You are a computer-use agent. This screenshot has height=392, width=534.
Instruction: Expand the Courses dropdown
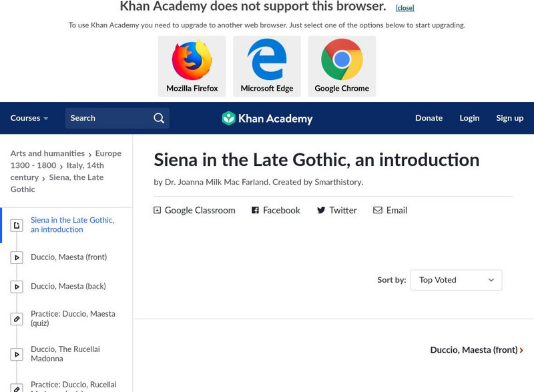click(29, 118)
